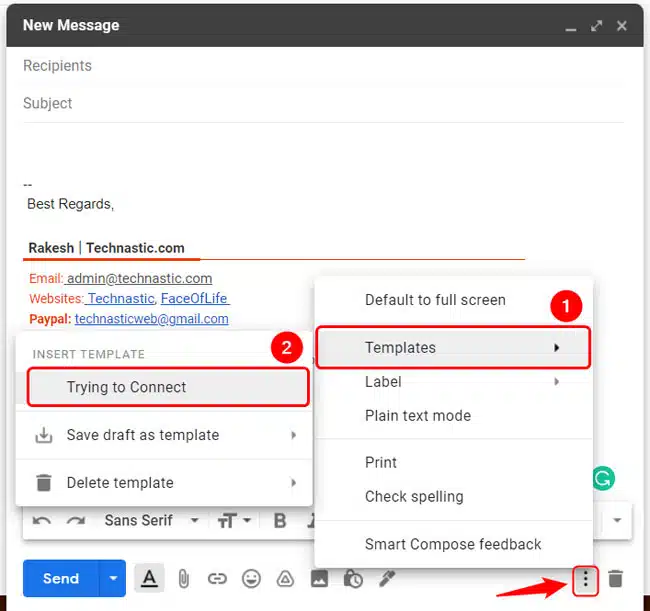This screenshot has height=611, width=650.
Task: Toggle bold formatting B icon
Action: tap(280, 521)
